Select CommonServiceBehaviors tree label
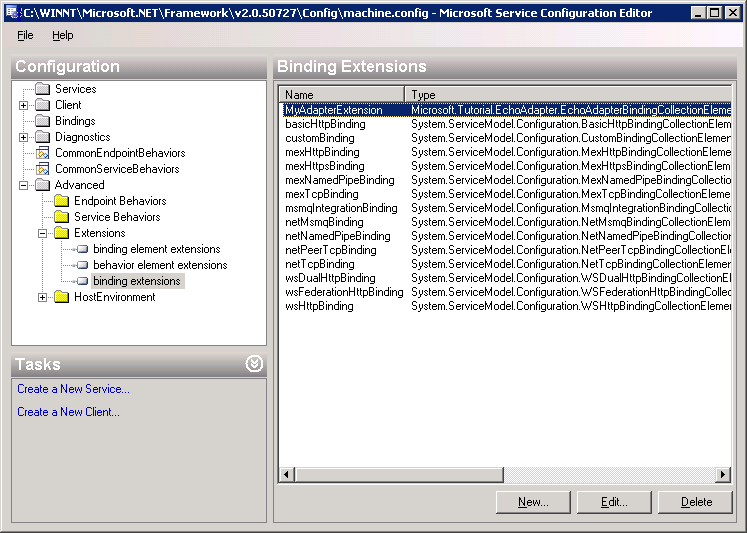747x533 pixels. pyautogui.click(x=117, y=169)
